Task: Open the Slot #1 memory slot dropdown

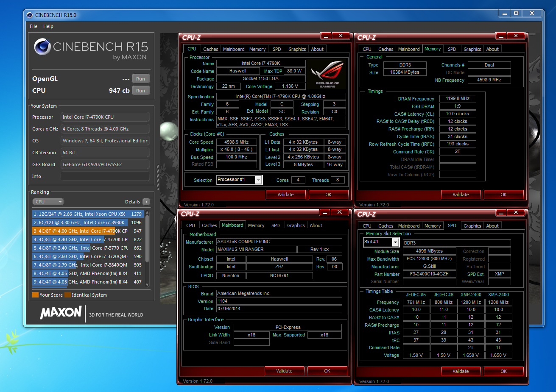Action: (x=381, y=242)
